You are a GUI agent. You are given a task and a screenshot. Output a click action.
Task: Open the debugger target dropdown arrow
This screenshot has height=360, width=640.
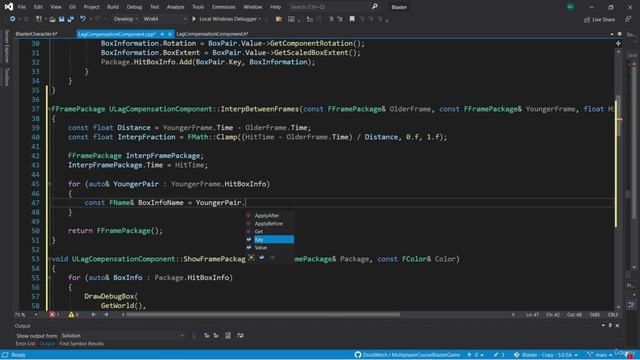(x=260, y=19)
